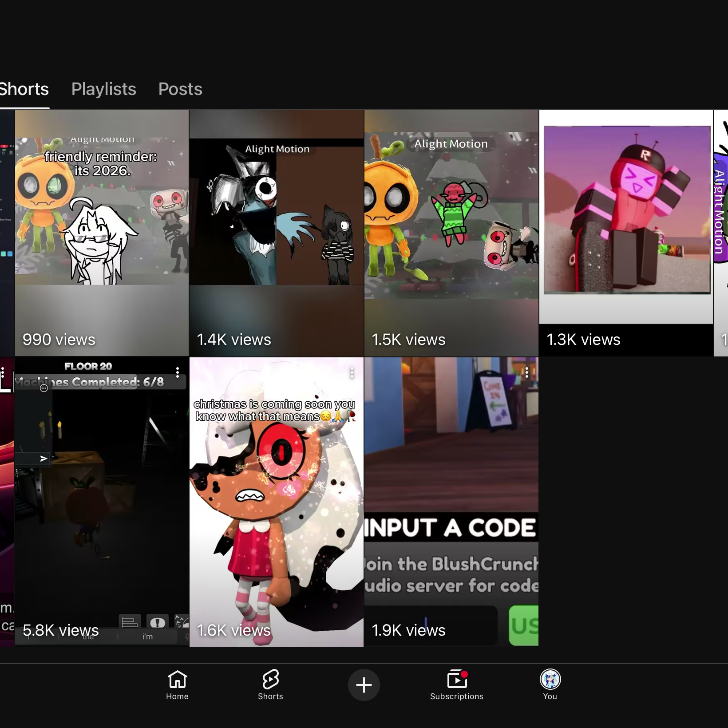Screen dimensions: 728x728
Task: Switch to the Shorts channel tab
Action: (x=24, y=89)
